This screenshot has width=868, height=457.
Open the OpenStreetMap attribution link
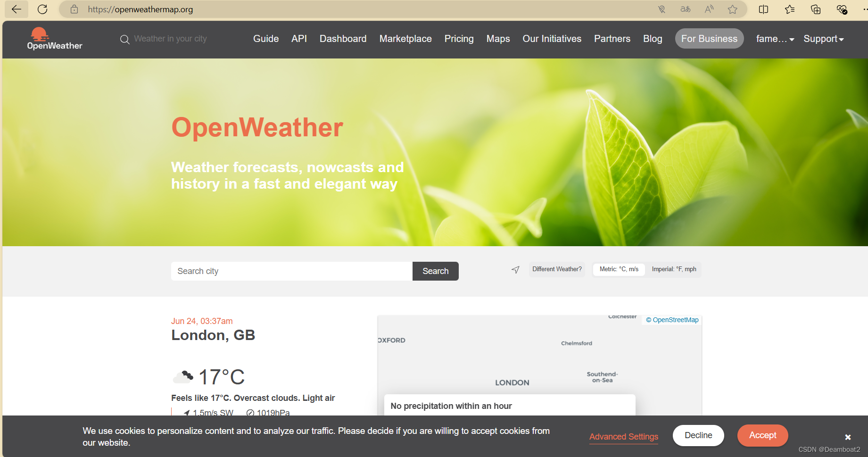pos(672,320)
